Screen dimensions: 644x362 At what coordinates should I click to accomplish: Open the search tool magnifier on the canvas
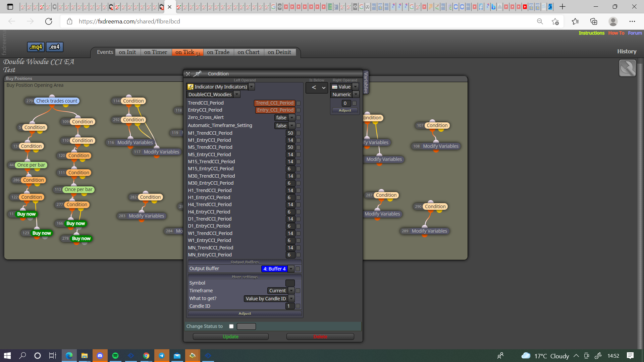pyautogui.click(x=627, y=68)
